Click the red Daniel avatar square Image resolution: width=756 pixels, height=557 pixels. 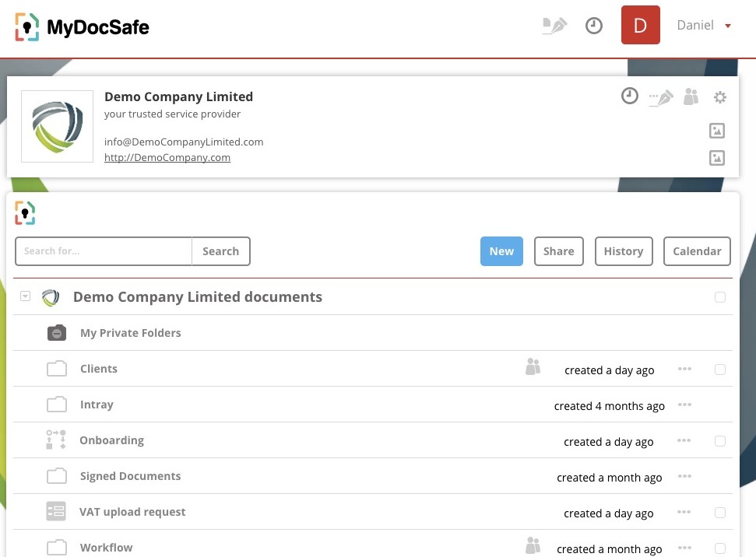coord(640,25)
